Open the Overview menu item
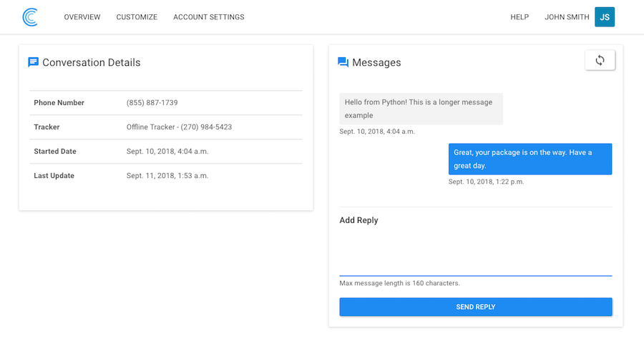This screenshot has height=351, width=644. 82,17
